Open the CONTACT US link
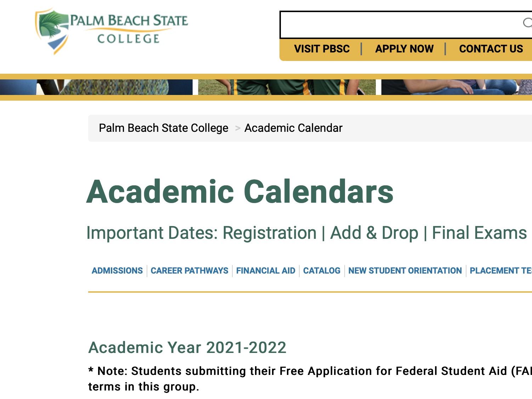The image size is (532, 399). (491, 49)
